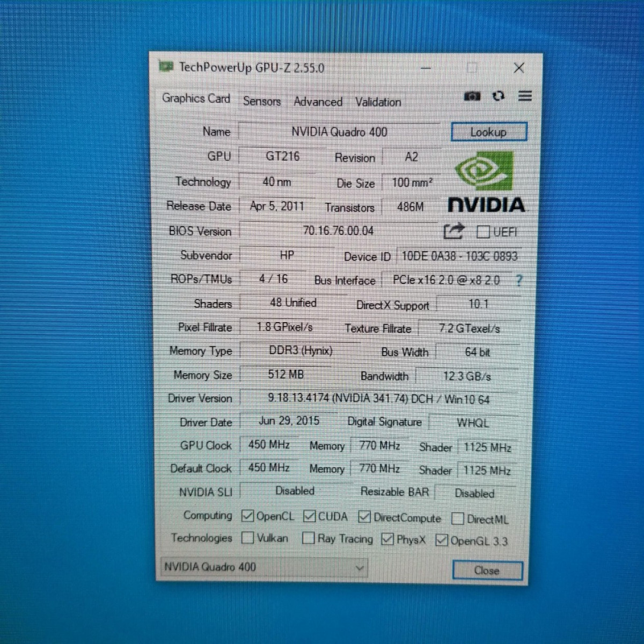
Task: Switch to the Advanced tab
Action: coord(318,101)
